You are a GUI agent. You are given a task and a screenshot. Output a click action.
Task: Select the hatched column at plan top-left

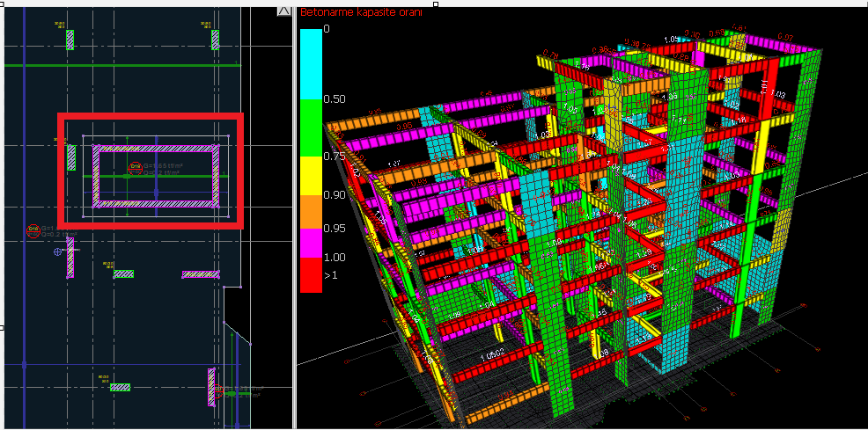click(x=70, y=40)
